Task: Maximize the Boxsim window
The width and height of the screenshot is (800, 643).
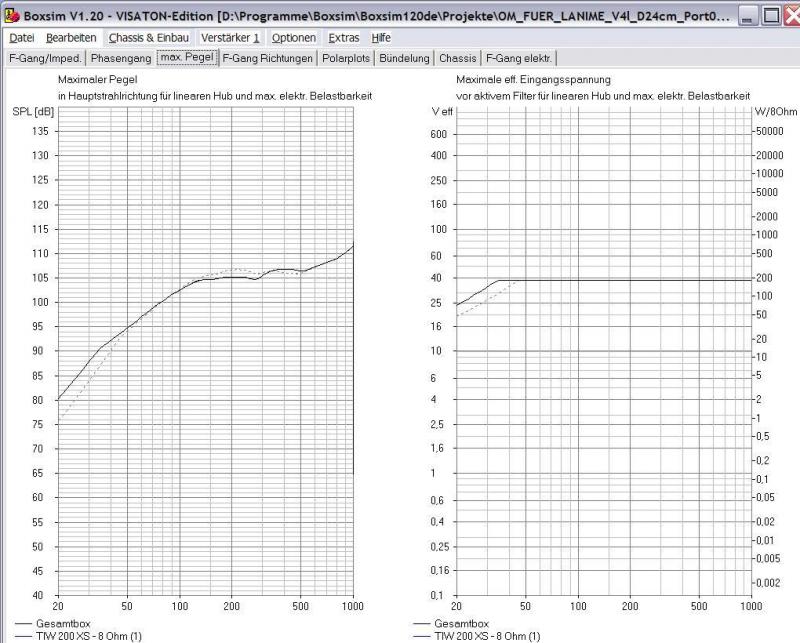Action: (x=771, y=16)
